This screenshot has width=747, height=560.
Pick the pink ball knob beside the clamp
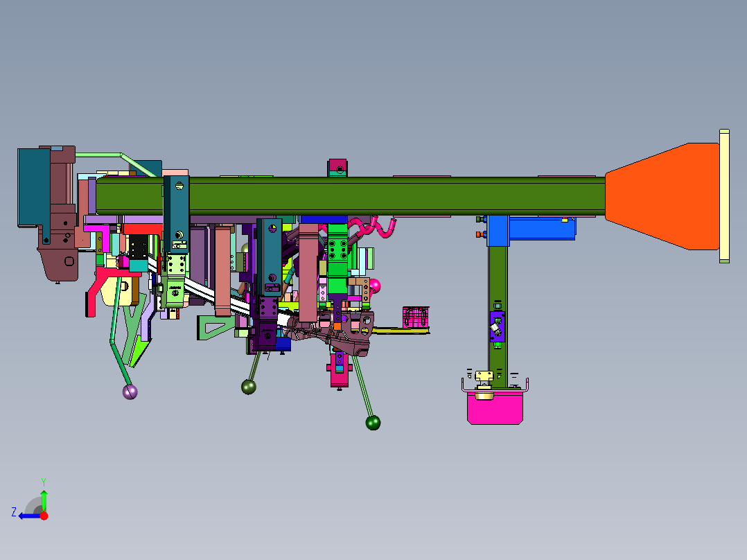[376, 286]
